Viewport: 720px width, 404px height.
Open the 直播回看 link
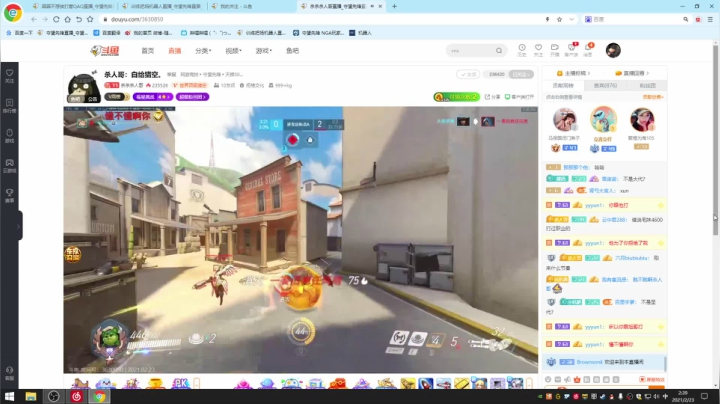coord(632,73)
